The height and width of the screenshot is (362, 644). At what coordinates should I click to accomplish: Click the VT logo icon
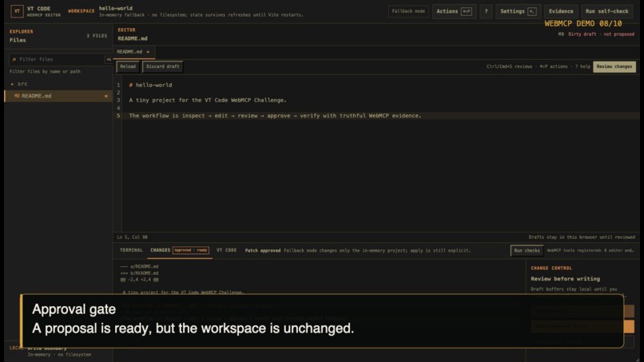coord(17,11)
